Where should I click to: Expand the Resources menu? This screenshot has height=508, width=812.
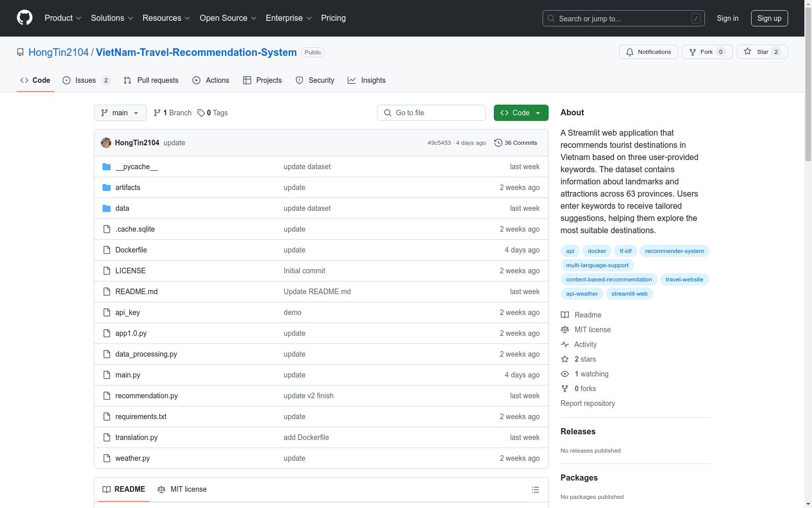[x=166, y=18]
